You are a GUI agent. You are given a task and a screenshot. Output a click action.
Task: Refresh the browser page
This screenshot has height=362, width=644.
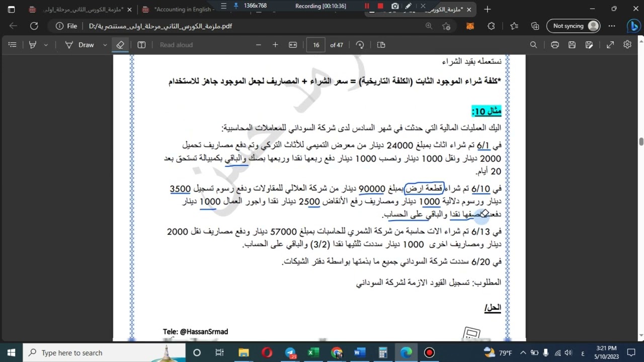(34, 26)
